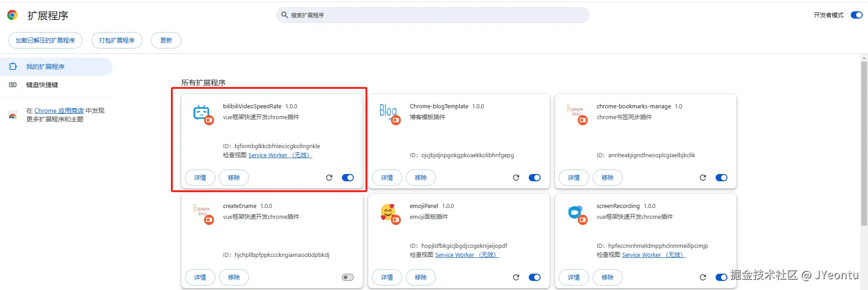Click the 博客模板插件 description
Image resolution: width=868 pixels, height=290 pixels.
(428, 117)
